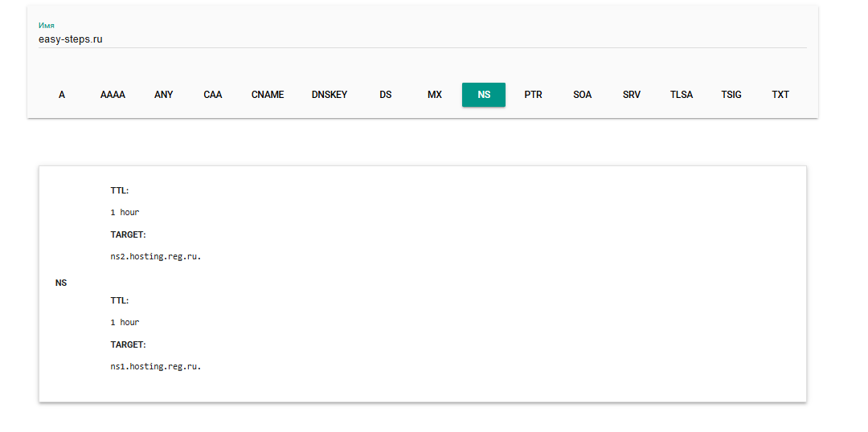Image resolution: width=868 pixels, height=432 pixels.
Task: Click the highlighted NS record button
Action: [484, 95]
